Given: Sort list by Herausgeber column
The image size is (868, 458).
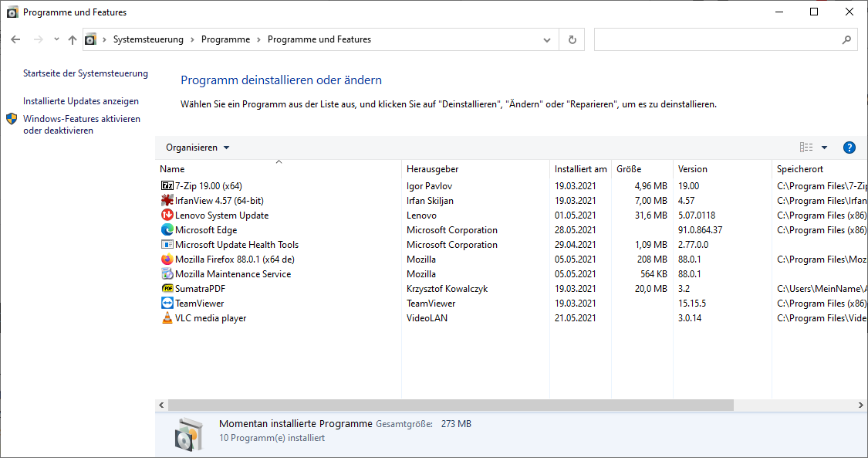Looking at the screenshot, I should [x=433, y=169].
